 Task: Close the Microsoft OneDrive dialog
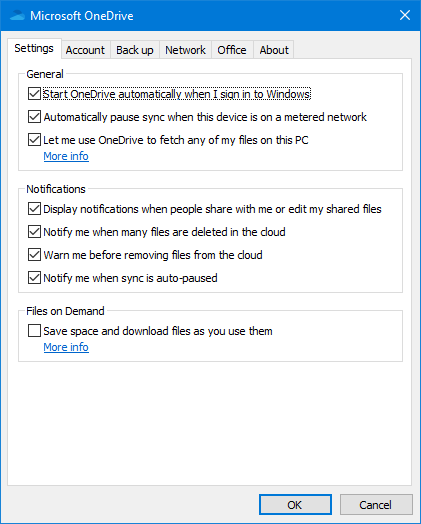tap(405, 15)
